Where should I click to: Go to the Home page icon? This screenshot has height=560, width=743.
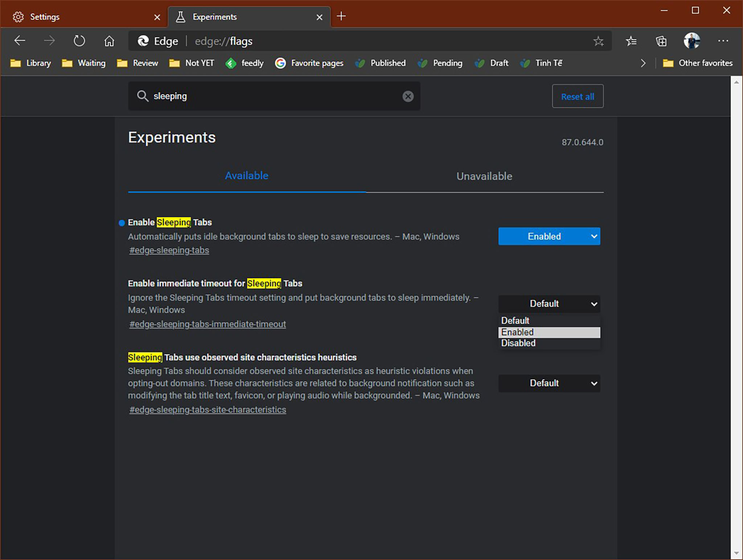pos(109,41)
